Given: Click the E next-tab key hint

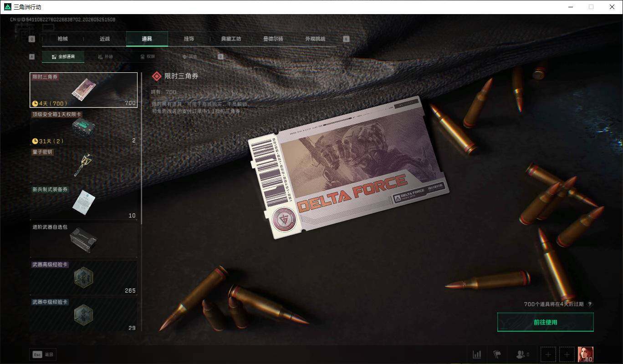Looking at the screenshot, I should (x=346, y=39).
